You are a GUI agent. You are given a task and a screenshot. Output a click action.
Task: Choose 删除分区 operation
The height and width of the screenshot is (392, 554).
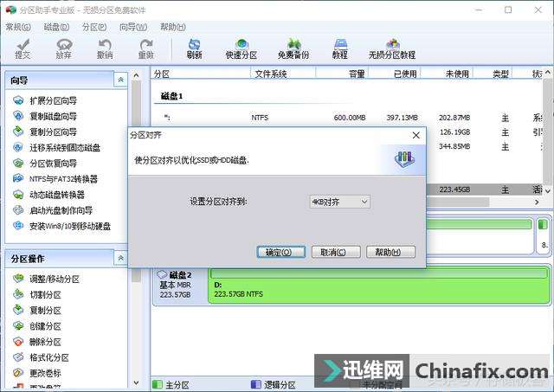click(37, 342)
